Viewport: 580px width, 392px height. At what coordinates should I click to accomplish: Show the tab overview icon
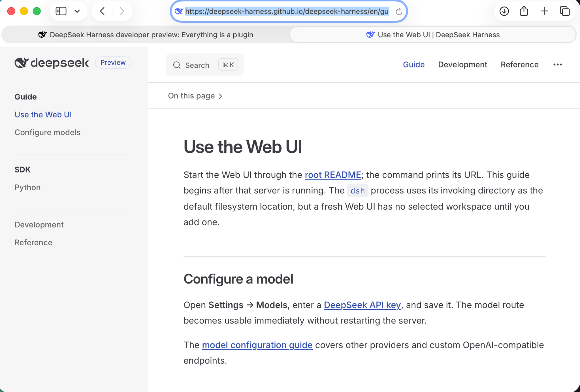tap(565, 11)
